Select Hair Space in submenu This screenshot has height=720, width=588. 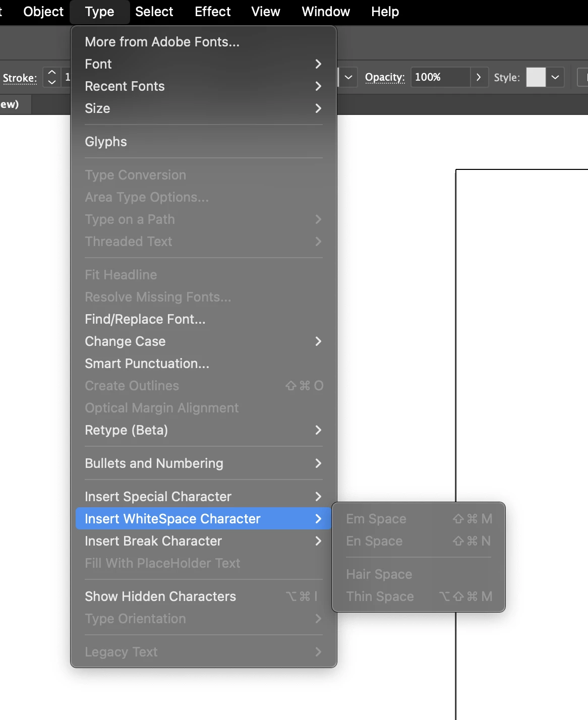coord(419,574)
